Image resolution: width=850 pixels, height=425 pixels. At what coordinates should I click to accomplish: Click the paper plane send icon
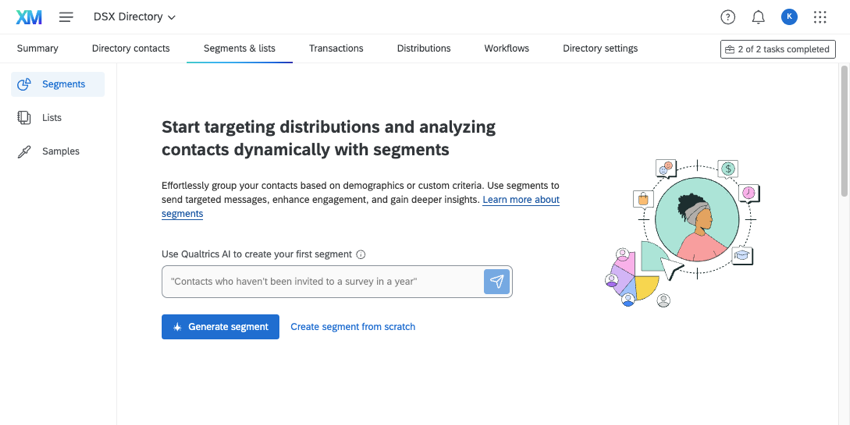[497, 281]
